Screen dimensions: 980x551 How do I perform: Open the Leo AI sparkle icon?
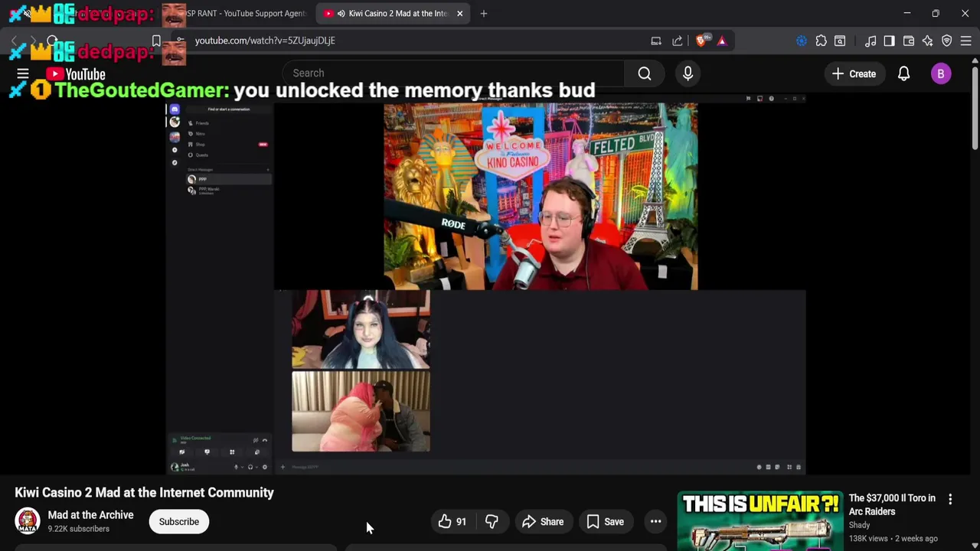point(928,41)
